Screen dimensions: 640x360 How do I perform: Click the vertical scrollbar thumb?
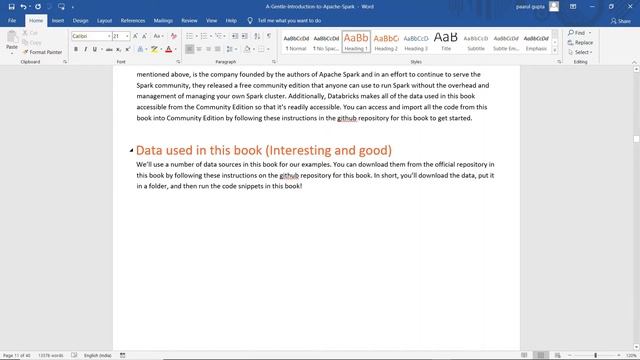coord(636,139)
